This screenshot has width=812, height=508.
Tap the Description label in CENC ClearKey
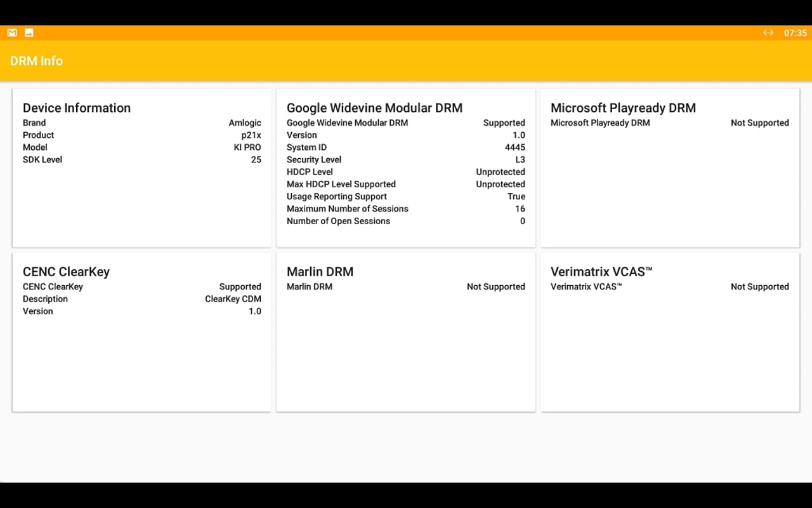[x=45, y=299]
